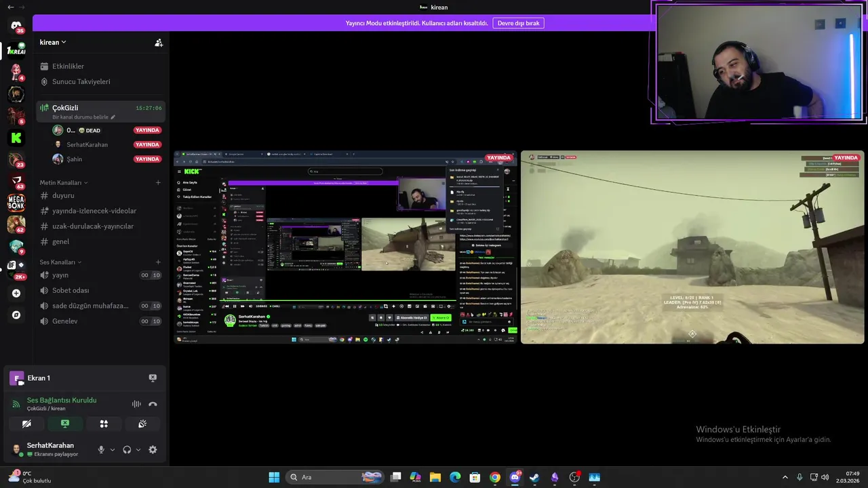Open the activities shapes icon in voice panel
The height and width of the screenshot is (488, 868).
click(x=104, y=424)
